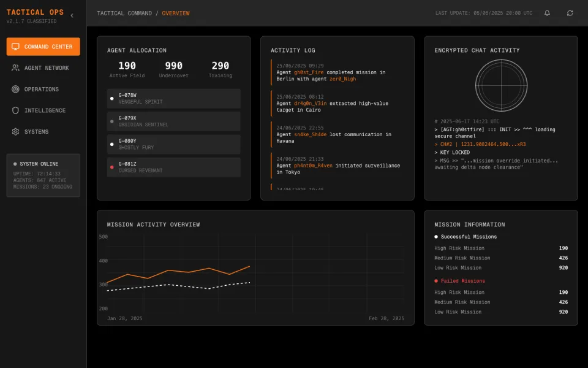The width and height of the screenshot is (588, 368).
Task: Click chat timestamp 2025-06-17 14:23 UTC
Action: [x=467, y=121]
